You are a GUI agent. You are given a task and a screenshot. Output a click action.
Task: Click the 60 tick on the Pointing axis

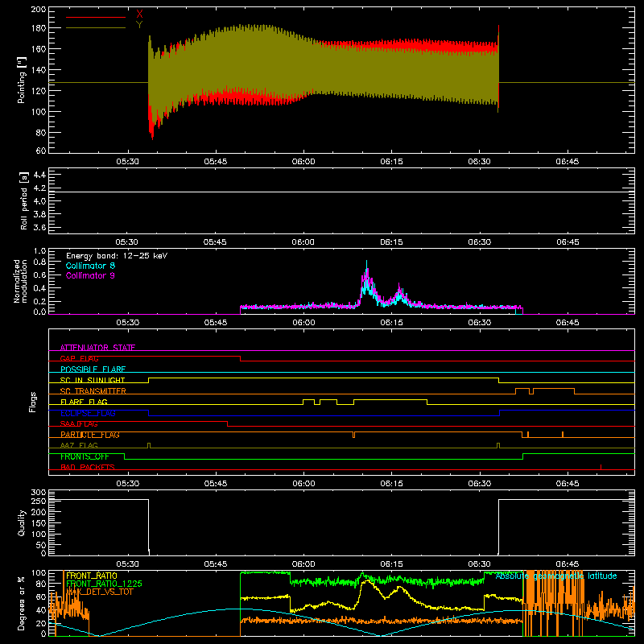(x=41, y=151)
